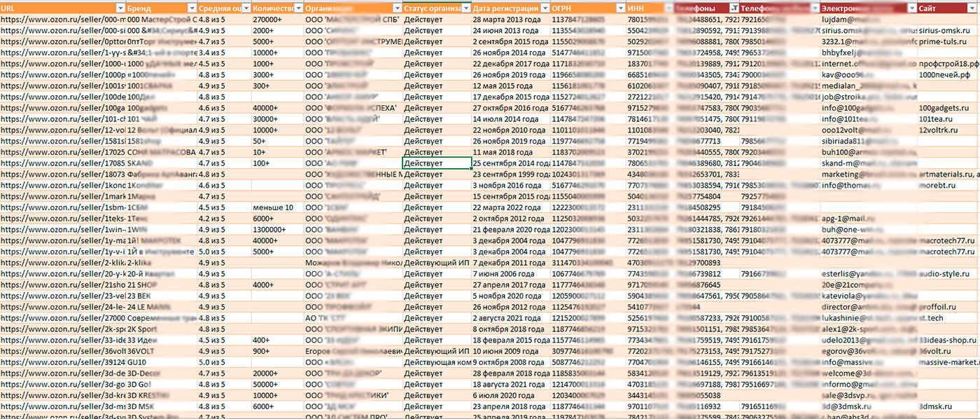Image resolution: width=980 pixels, height=419 pixels.
Task: Select the date 7 июня 2006 года
Action: click(x=512, y=273)
